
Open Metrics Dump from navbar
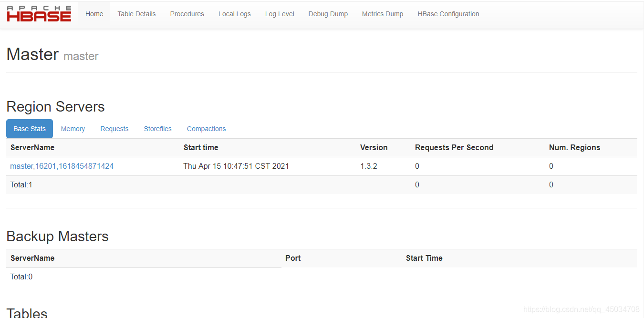(x=382, y=14)
